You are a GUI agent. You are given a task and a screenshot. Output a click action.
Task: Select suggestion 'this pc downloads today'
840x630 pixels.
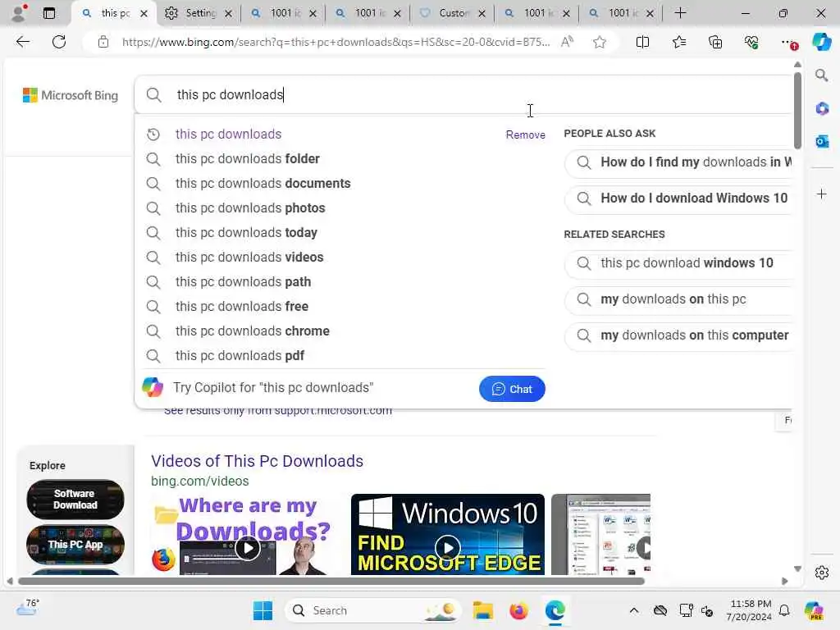[x=246, y=232]
